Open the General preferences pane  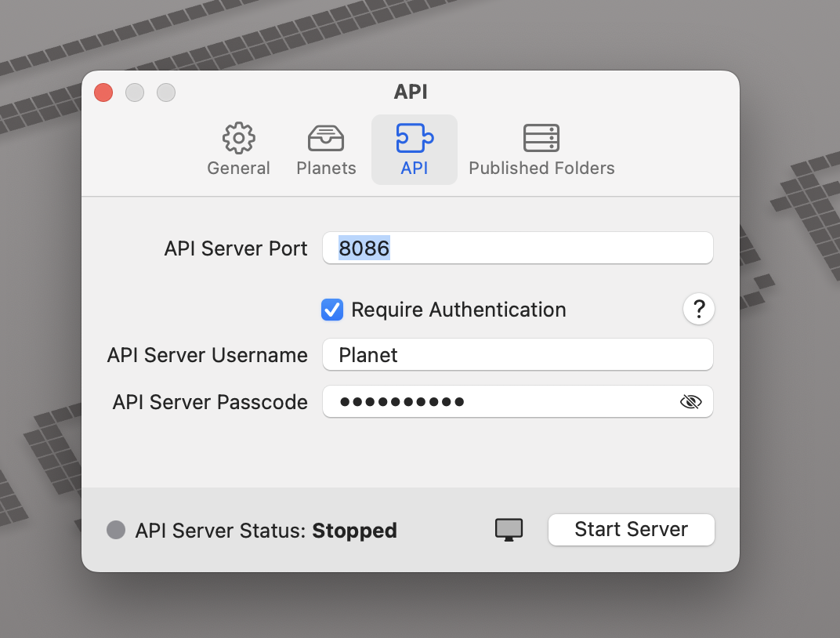click(x=238, y=149)
